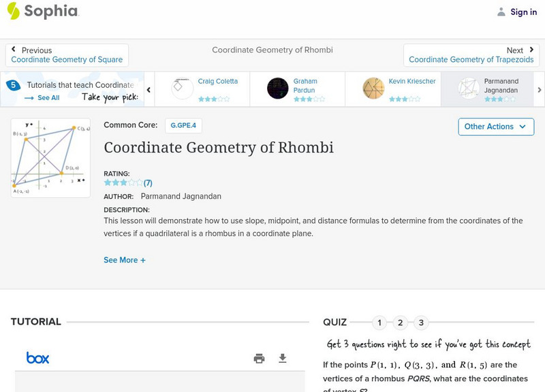This screenshot has height=392, width=545.
Task: Click the G.GPE.4 Common Core tag
Action: [183, 126]
